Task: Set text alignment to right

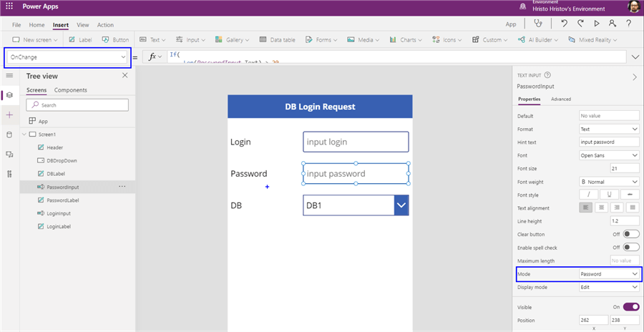Action: [617, 208]
